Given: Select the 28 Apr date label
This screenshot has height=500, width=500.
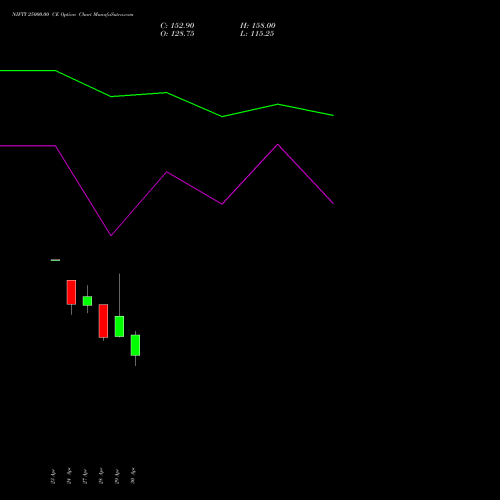Looking at the screenshot, I should (101, 476).
